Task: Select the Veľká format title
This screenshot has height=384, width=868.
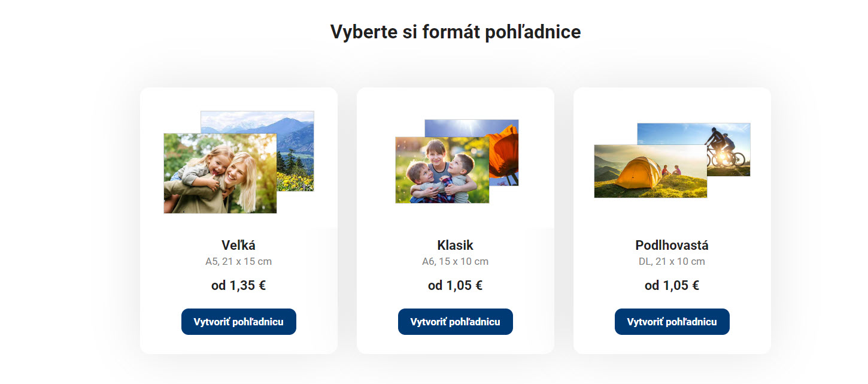Action: coord(238,245)
